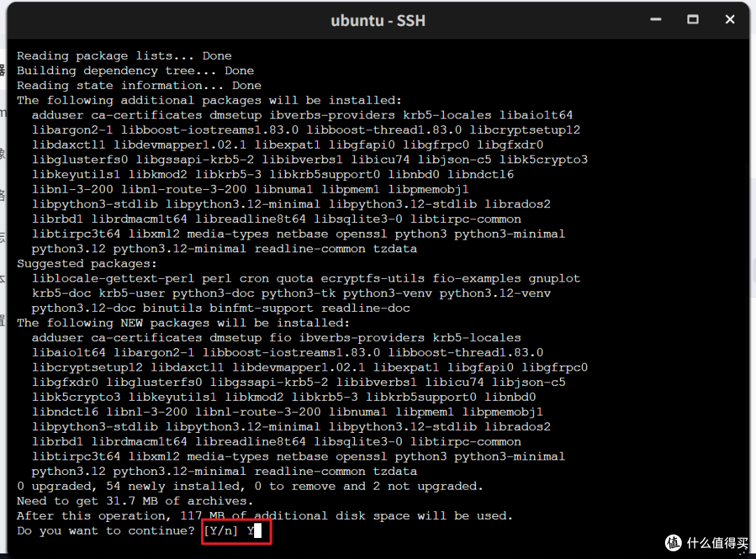Image resolution: width=756 pixels, height=559 pixels.
Task: Click 'readline-doc' in suggested packages
Action: [365, 308]
